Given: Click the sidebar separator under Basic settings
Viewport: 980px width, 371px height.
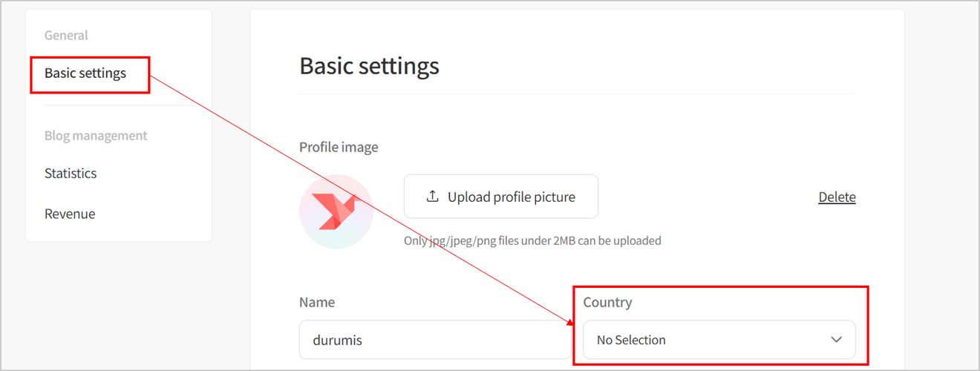Looking at the screenshot, I should point(119,105).
